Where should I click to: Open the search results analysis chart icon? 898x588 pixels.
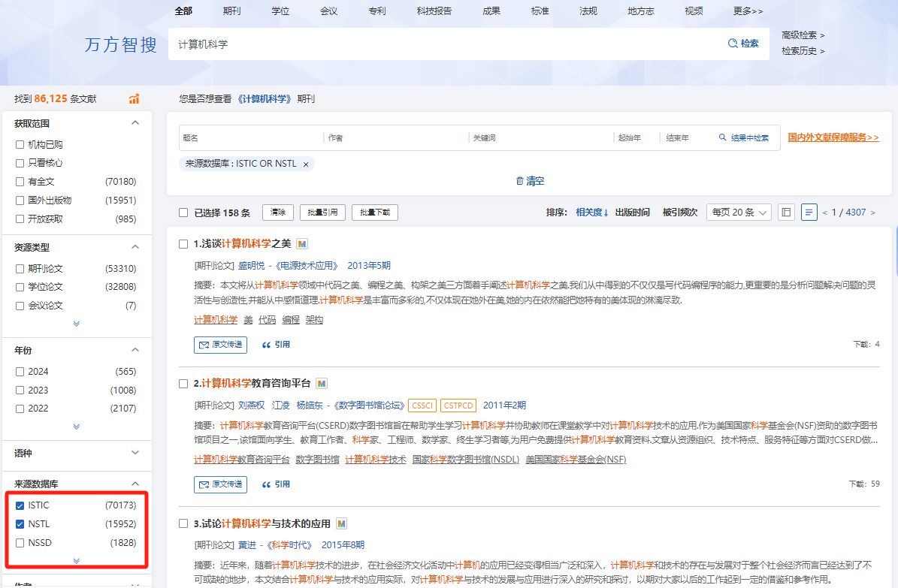pyautogui.click(x=134, y=99)
